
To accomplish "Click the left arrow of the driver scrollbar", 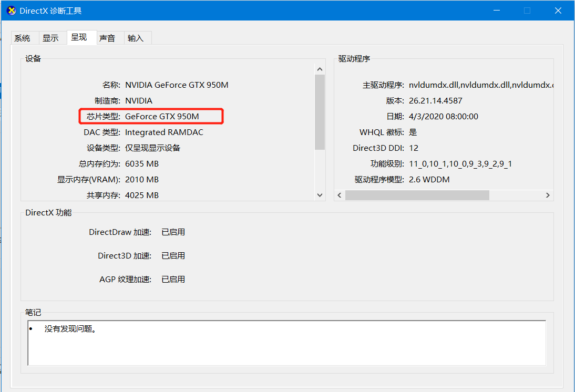I will 339,195.
